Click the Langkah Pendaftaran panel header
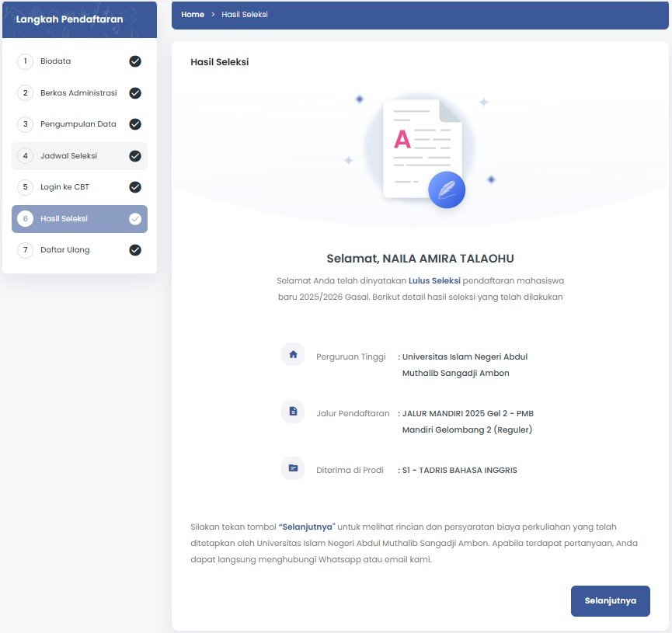Screen dimensions: 672x633 point(70,19)
